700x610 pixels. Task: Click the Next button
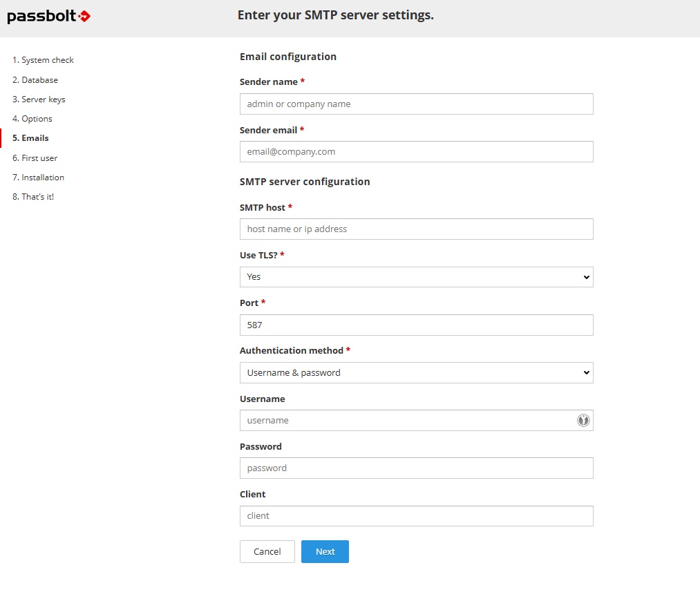[x=325, y=551]
